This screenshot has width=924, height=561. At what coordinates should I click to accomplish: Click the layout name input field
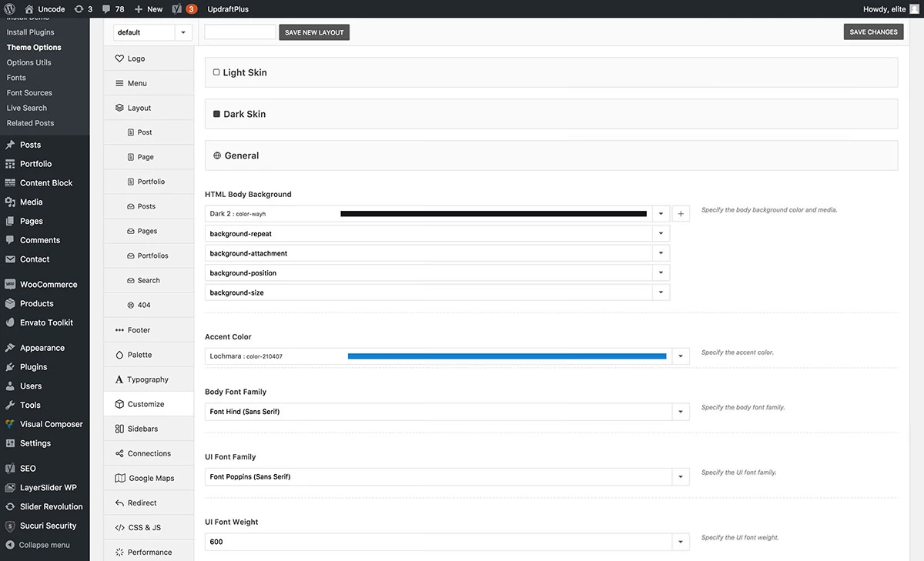point(239,32)
